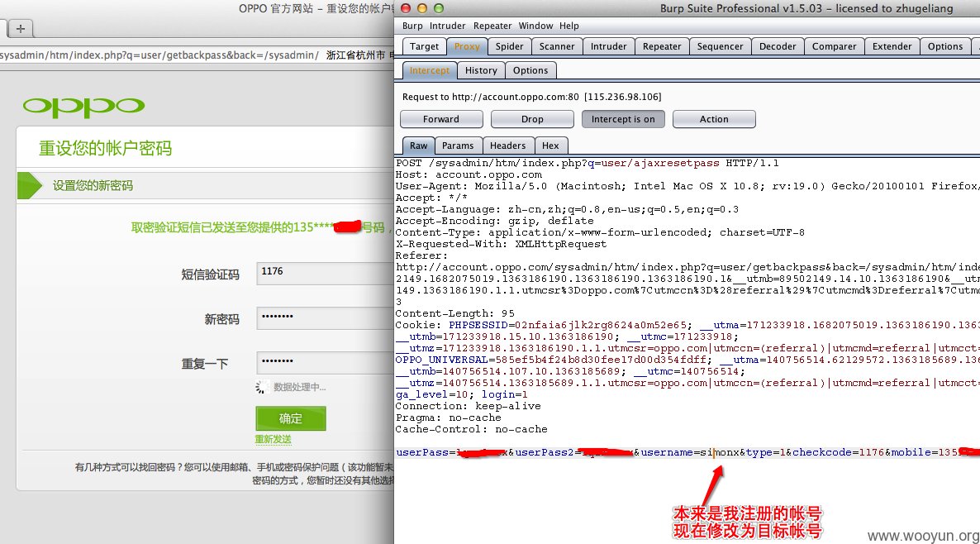Click the SMS verification code field with 1176

(325, 274)
